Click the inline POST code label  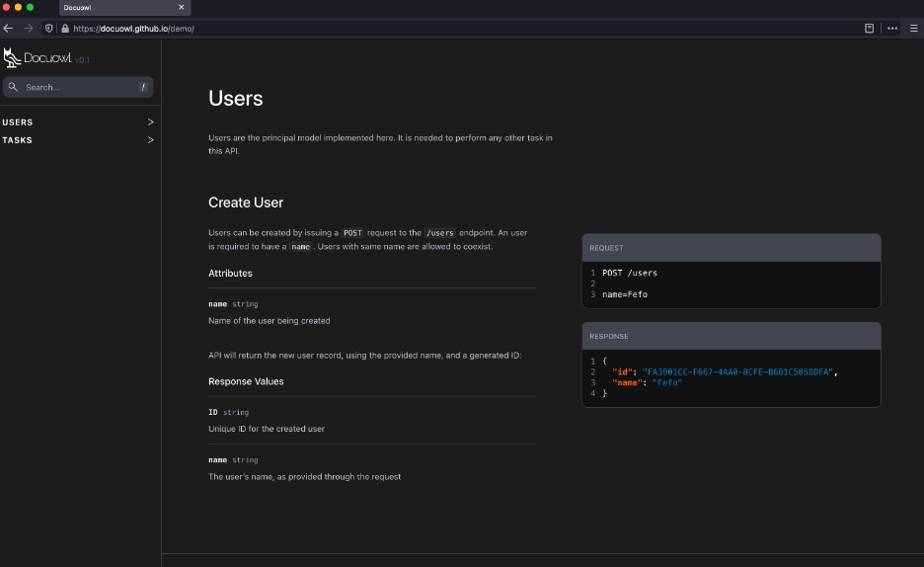(x=352, y=233)
